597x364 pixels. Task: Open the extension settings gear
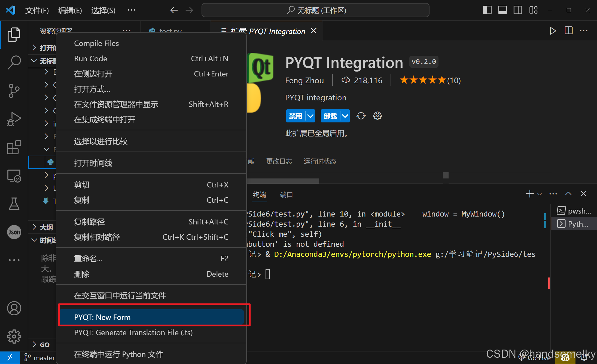(377, 116)
